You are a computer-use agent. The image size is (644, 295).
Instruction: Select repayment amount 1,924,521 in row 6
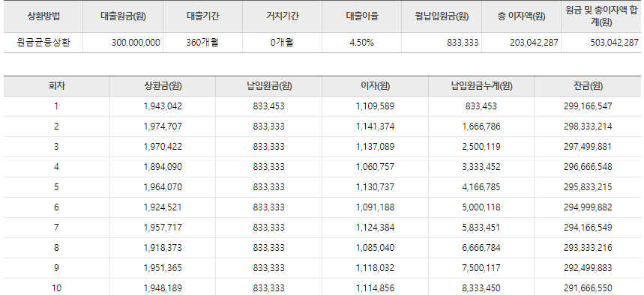click(x=163, y=207)
